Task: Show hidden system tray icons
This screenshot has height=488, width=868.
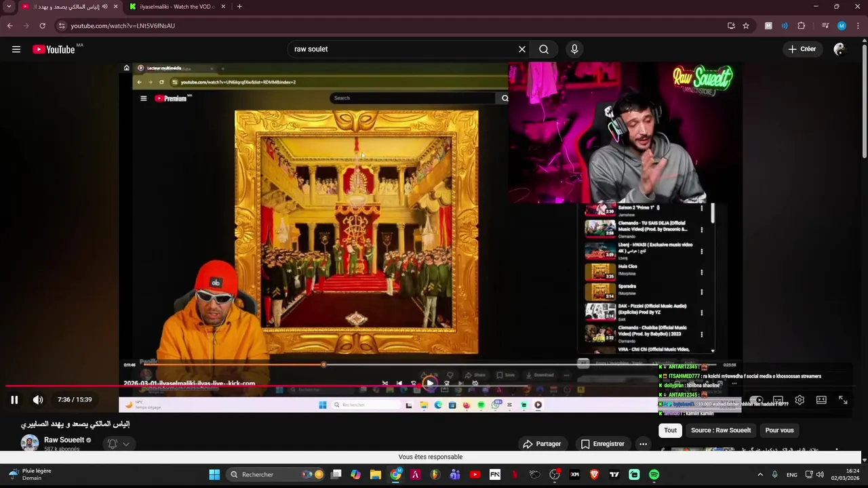Action: point(760,474)
